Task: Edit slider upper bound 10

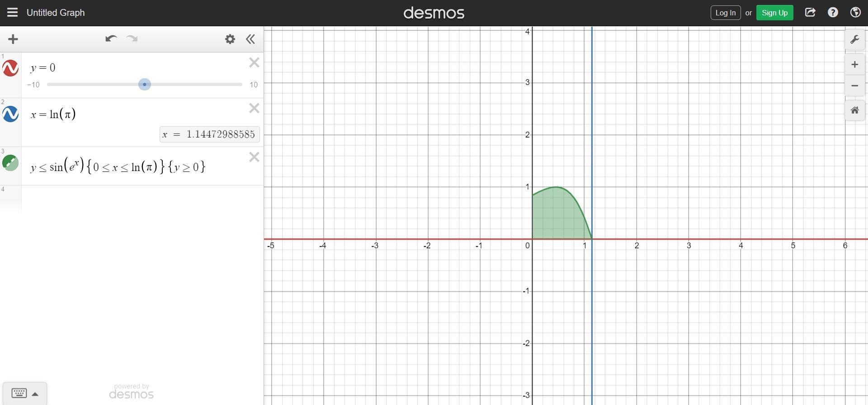Action: [x=254, y=85]
